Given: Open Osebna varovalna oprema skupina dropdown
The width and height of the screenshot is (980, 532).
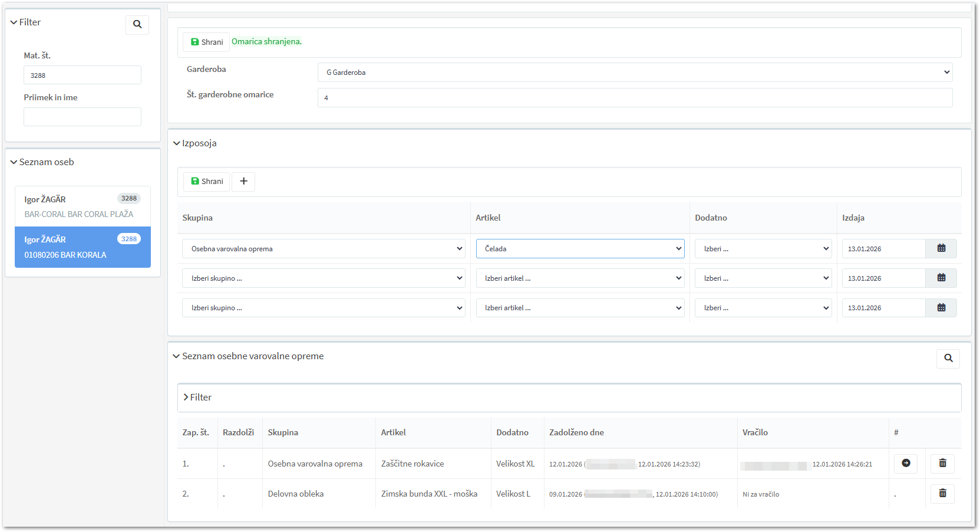Looking at the screenshot, I should coord(324,249).
